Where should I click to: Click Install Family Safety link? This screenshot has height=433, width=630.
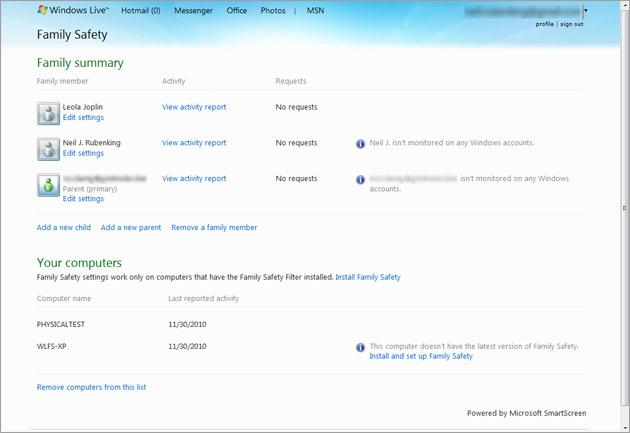[368, 277]
